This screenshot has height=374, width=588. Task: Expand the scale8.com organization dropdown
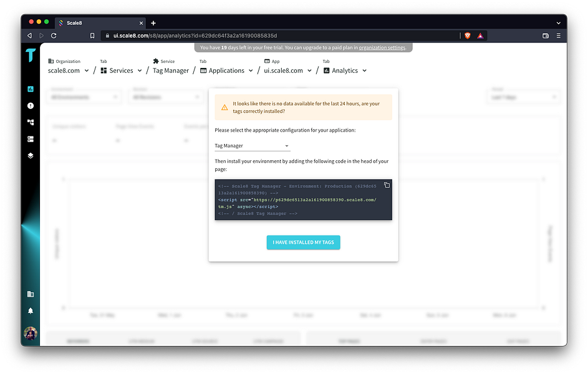pos(87,70)
